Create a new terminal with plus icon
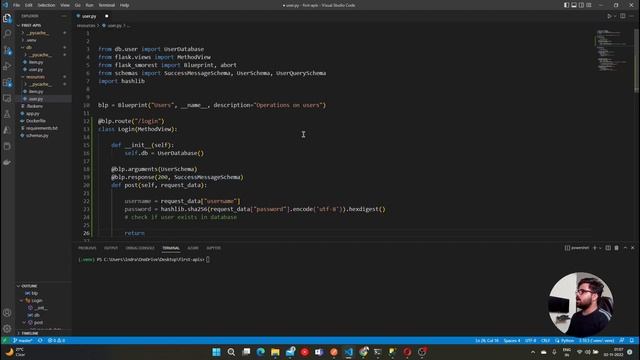640x360 pixels. [595, 248]
